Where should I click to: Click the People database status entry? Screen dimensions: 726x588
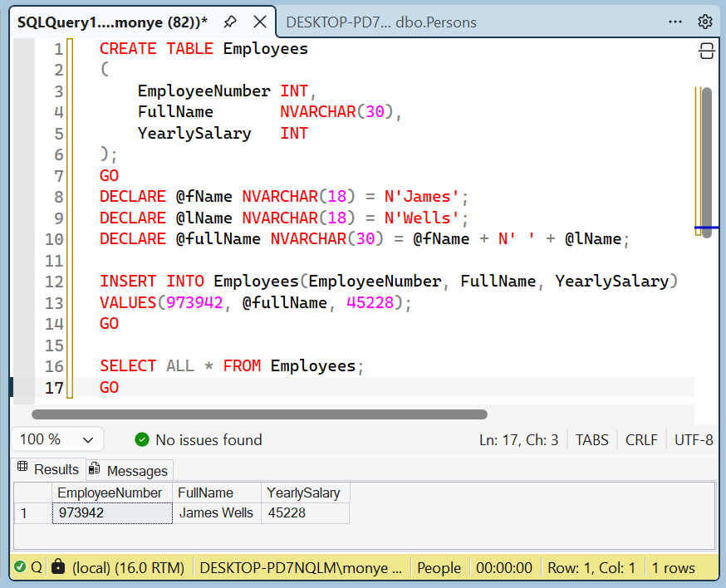tap(439, 567)
